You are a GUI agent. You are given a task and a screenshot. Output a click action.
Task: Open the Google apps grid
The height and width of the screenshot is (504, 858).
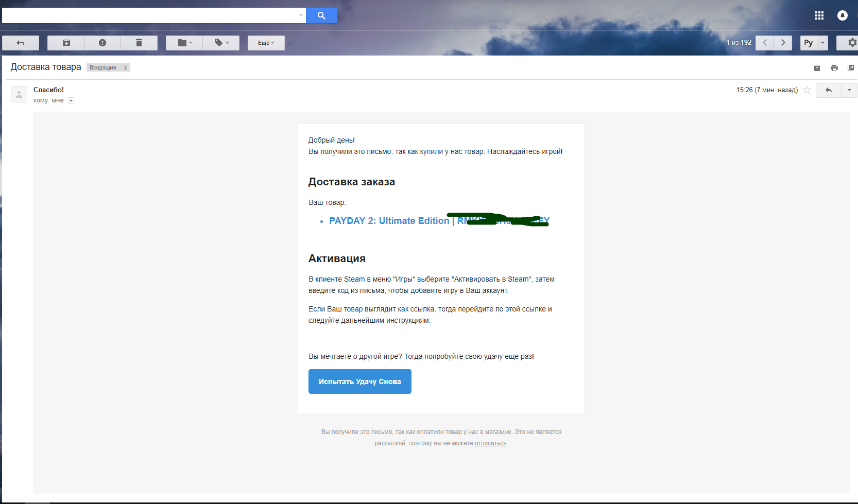[819, 15]
